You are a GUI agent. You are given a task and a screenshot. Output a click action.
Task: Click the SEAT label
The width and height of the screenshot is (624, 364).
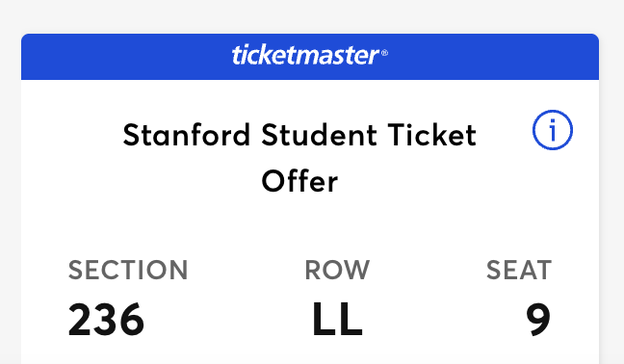[x=519, y=271]
